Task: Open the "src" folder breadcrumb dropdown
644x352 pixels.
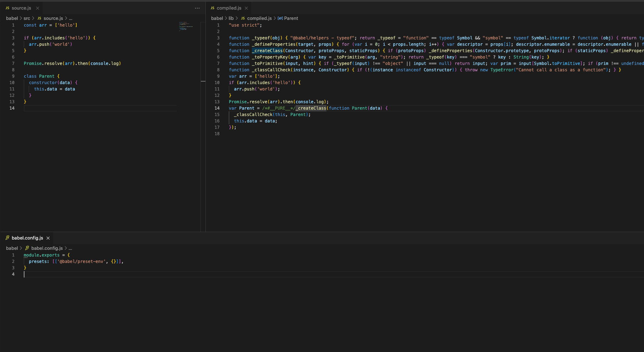Action: tap(27, 18)
